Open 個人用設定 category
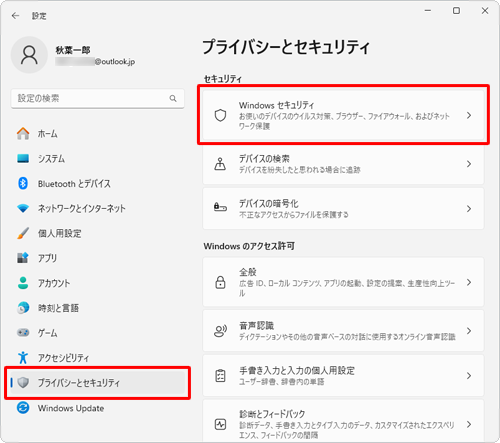Image resolution: width=500 pixels, height=443 pixels. 59,233
